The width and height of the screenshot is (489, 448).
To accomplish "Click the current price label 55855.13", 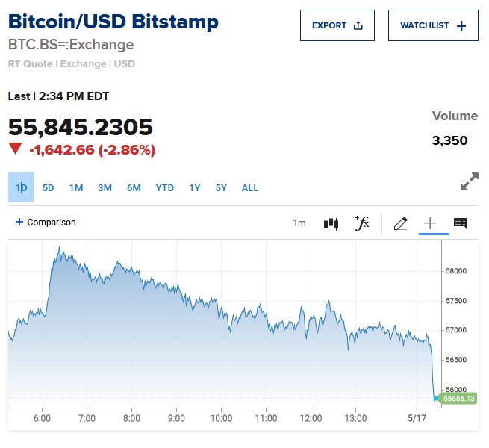I will [x=458, y=399].
